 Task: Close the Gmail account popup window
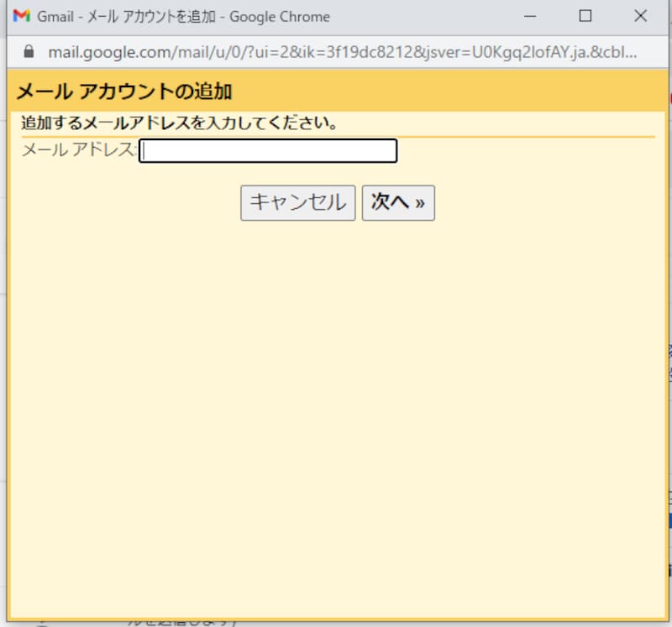[x=640, y=16]
